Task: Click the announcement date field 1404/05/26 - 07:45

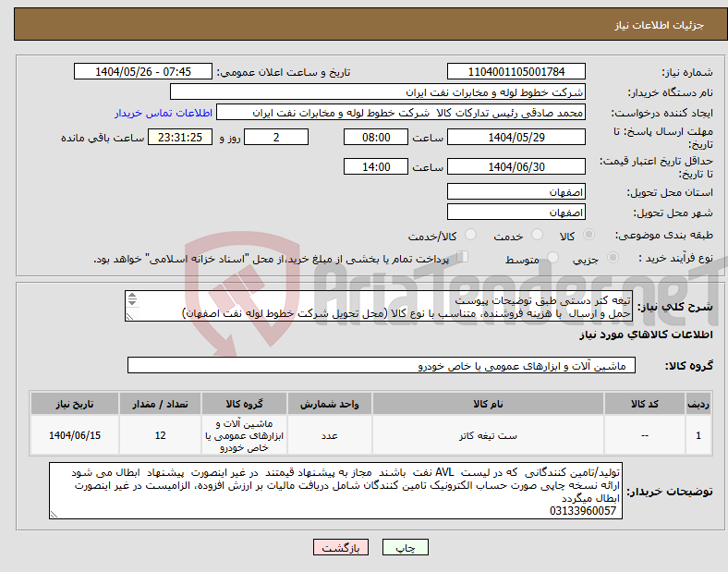Action: pos(143,71)
